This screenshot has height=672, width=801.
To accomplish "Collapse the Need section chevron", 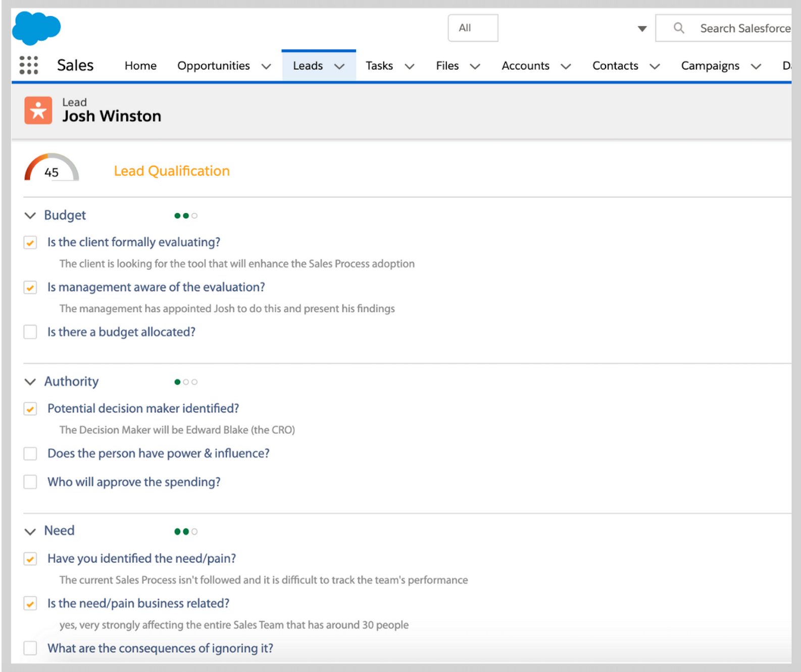I will [x=30, y=532].
